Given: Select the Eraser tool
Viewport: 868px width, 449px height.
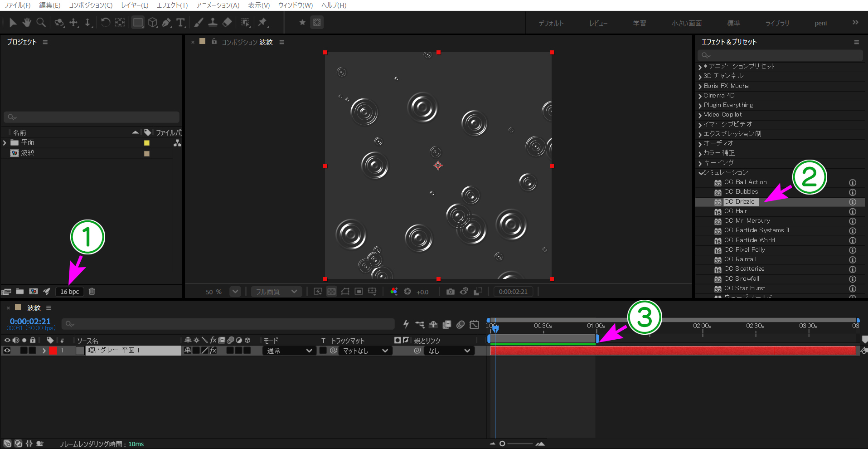Looking at the screenshot, I should pos(227,22).
